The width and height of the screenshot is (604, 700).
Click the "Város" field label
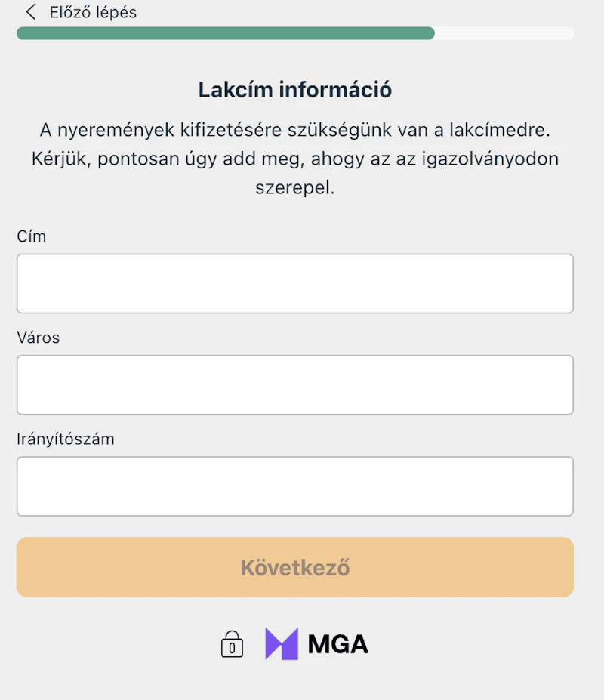point(39,338)
